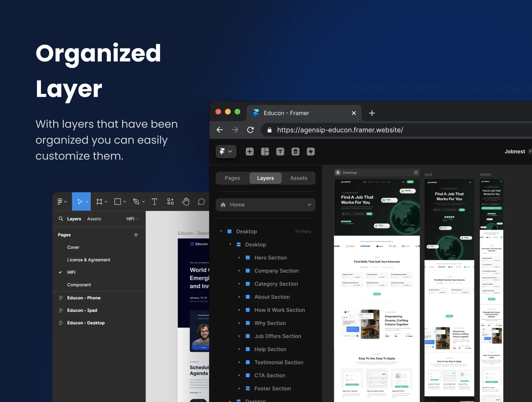Expand the Footer Section layer

239,388
